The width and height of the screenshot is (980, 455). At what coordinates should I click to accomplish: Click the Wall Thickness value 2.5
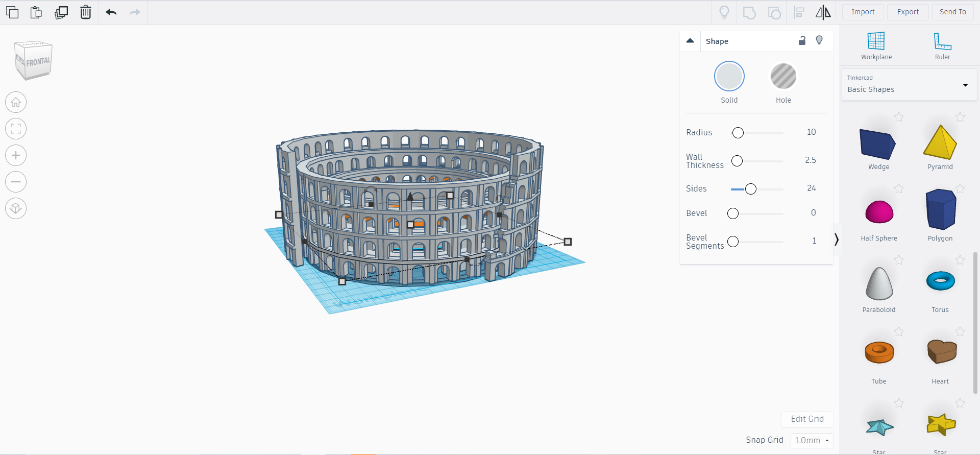(x=811, y=160)
